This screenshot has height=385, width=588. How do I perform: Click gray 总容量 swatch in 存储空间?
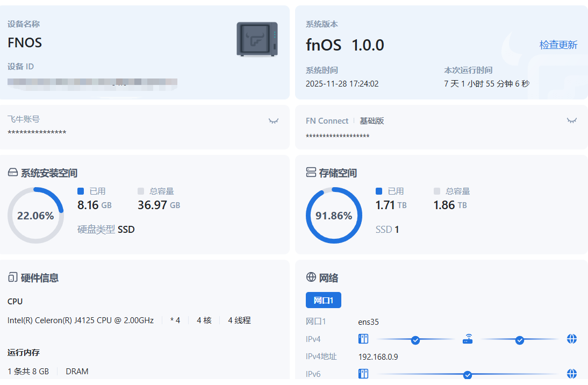(x=437, y=191)
